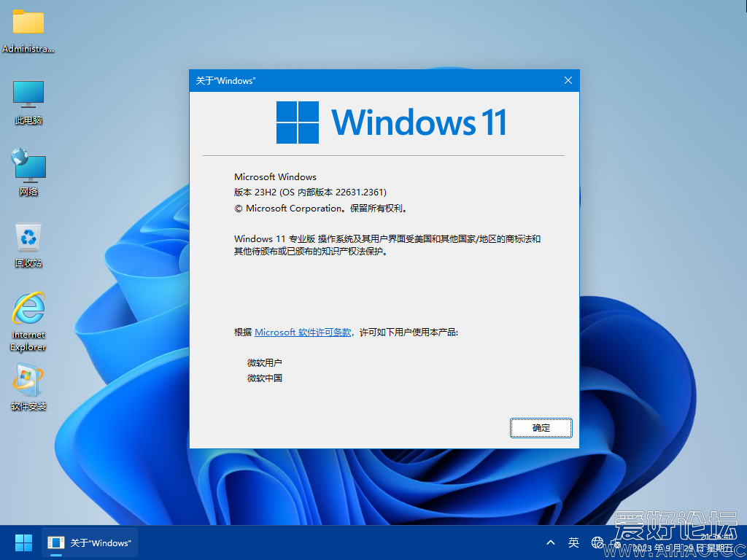Toggle the 英 input method indicator
Image resolution: width=747 pixels, height=560 pixels.
573,542
